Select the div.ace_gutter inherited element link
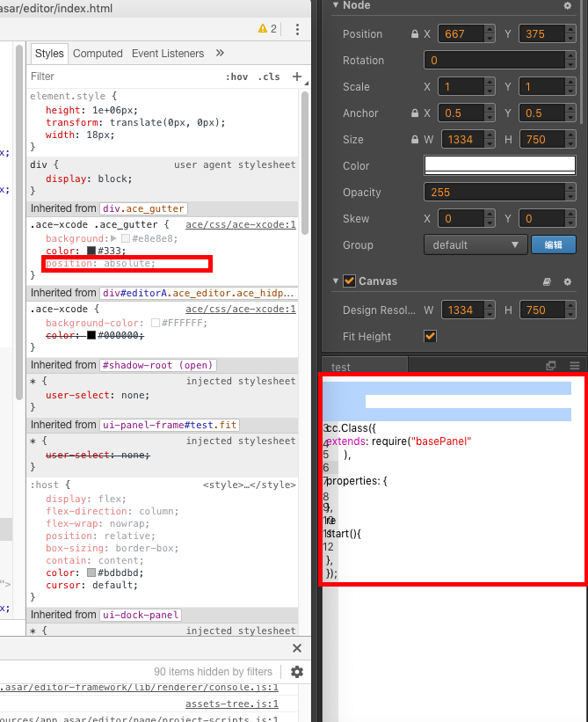This screenshot has width=588, height=722. tap(143, 208)
